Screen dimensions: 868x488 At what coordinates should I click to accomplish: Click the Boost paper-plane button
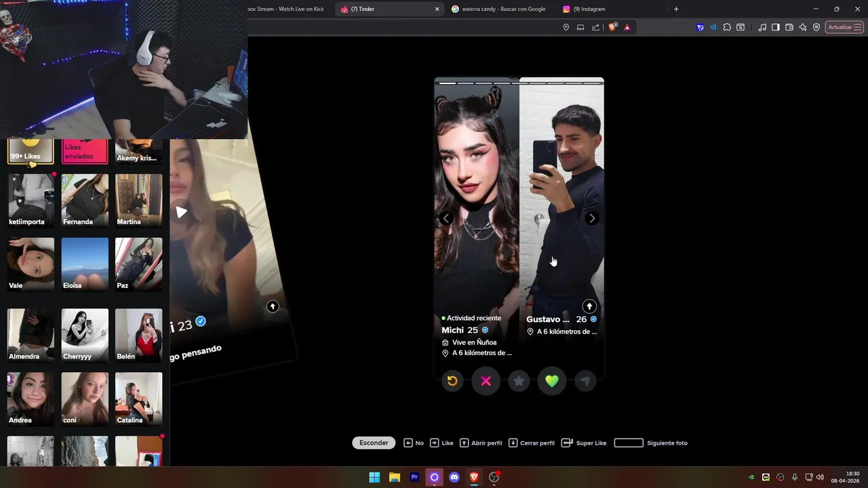coord(585,381)
